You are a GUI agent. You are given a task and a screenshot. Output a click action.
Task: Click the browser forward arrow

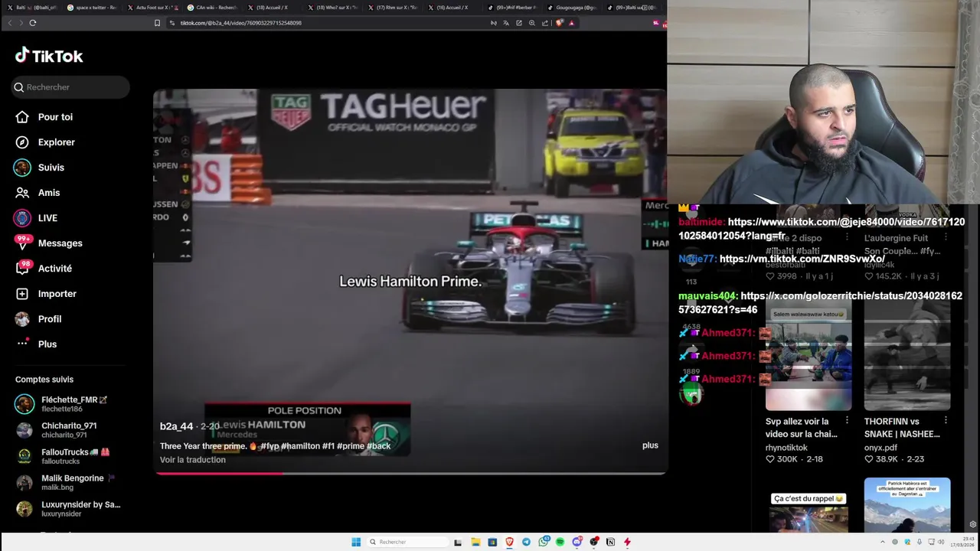(x=21, y=23)
